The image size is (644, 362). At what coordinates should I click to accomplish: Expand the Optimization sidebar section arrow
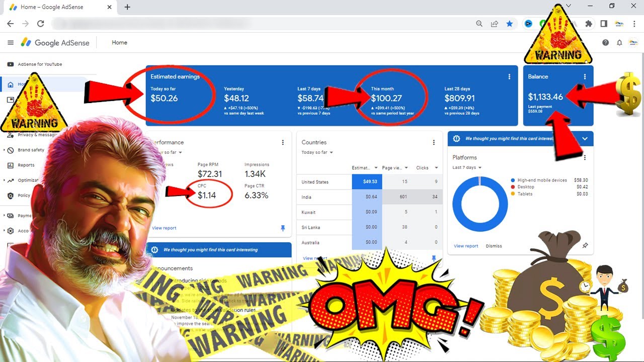pos(5,180)
